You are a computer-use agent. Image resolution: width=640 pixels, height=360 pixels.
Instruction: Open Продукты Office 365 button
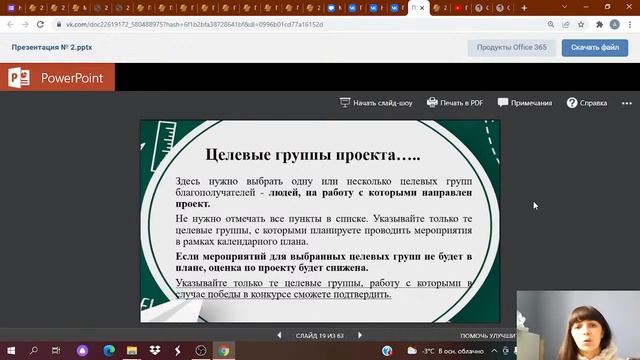[x=511, y=47]
